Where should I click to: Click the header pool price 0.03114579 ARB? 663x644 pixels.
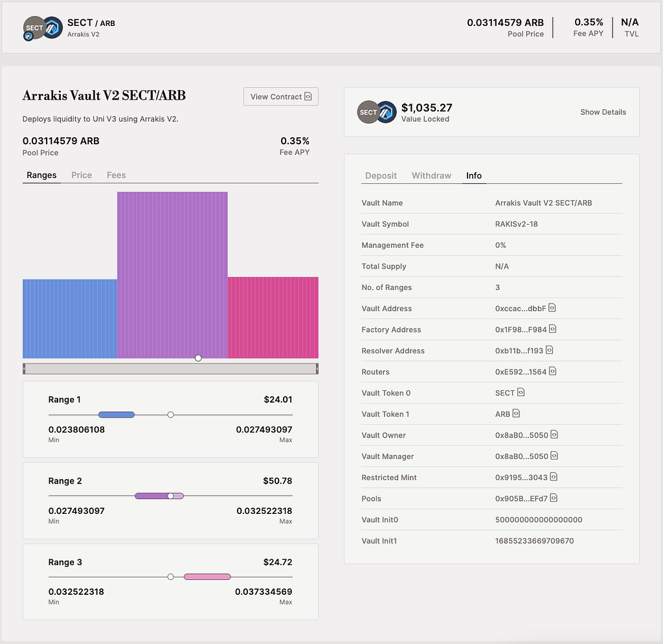pos(505,23)
